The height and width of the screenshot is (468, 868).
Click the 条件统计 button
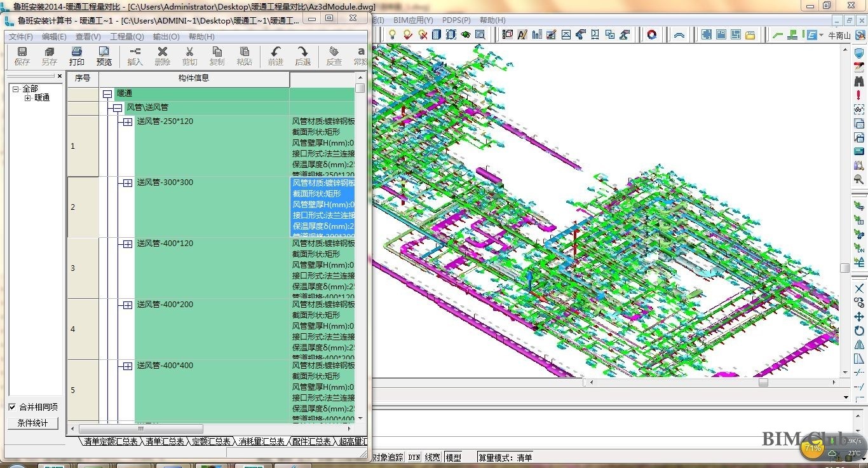(x=32, y=423)
